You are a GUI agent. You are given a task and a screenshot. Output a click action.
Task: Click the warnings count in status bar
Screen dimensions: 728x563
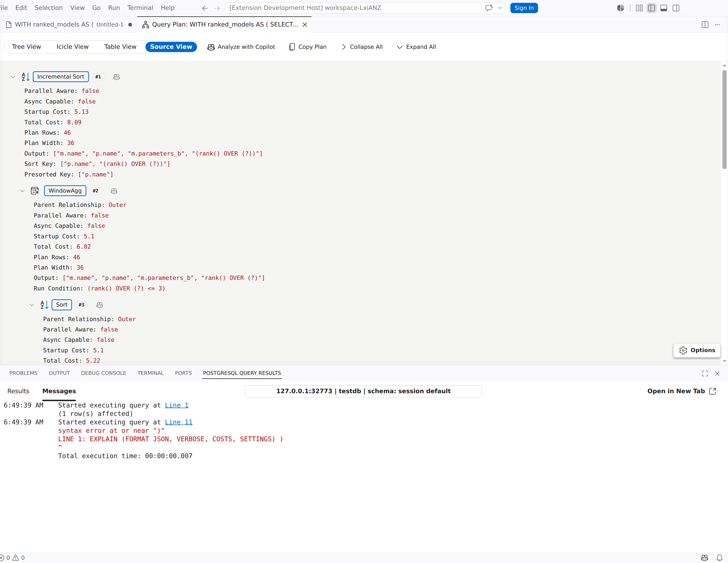click(19, 558)
